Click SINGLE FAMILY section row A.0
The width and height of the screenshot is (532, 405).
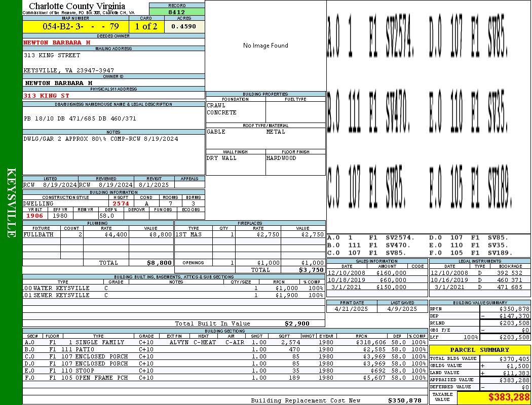(x=225, y=342)
